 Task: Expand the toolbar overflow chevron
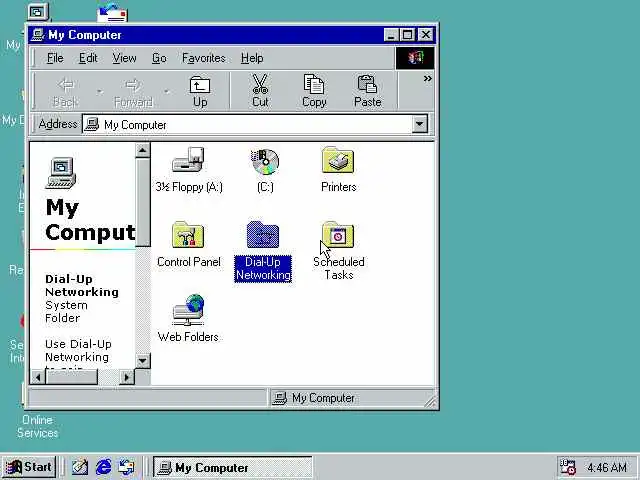427,78
